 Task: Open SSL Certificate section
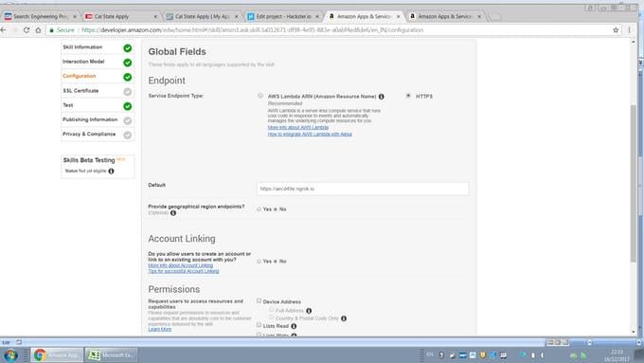(80, 91)
